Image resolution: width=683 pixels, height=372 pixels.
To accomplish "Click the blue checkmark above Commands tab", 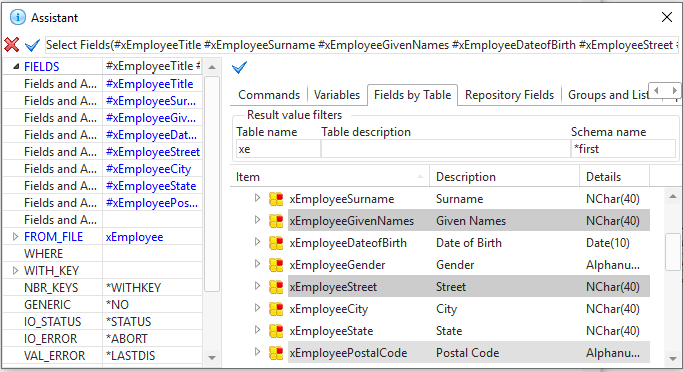I will click(x=240, y=68).
